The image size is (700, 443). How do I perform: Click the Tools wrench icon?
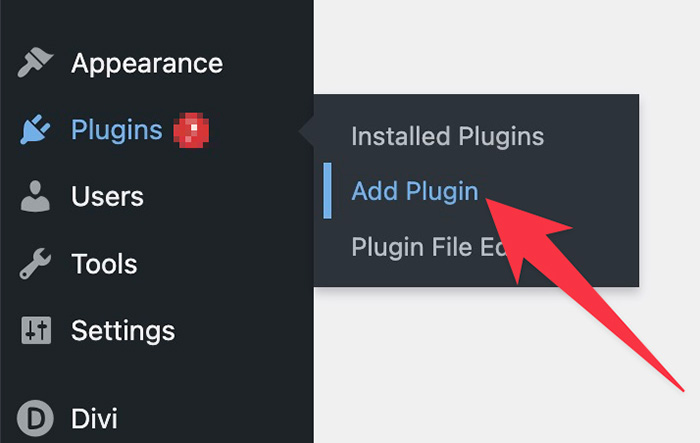36,264
